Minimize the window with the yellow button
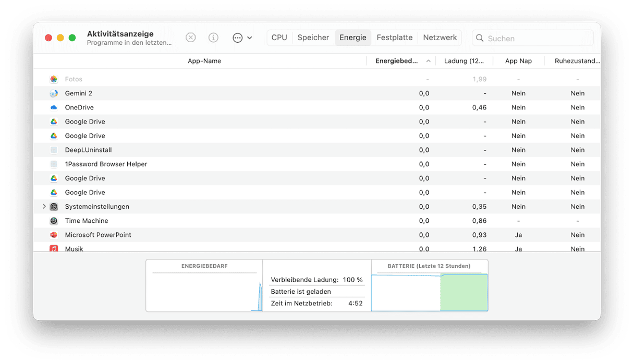This screenshot has height=364, width=634. (x=60, y=38)
